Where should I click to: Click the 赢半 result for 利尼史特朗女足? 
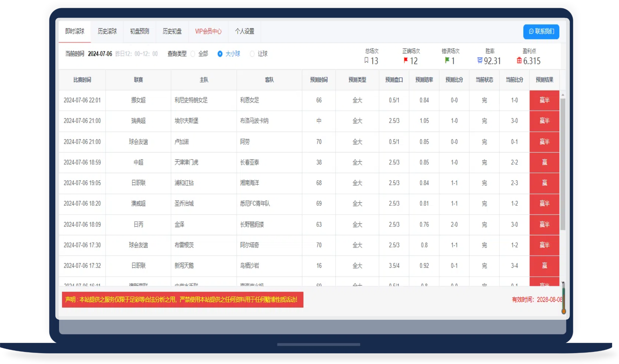tap(544, 100)
